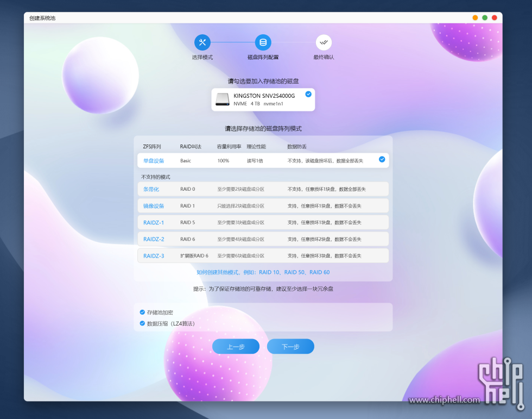The width and height of the screenshot is (532, 419).
Task: Click the 'ZFS阵列' column header
Action: 152,147
